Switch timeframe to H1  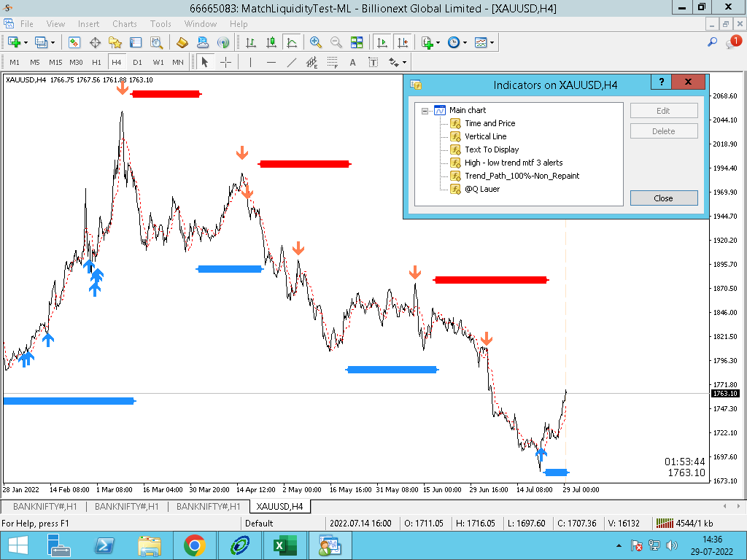(x=96, y=63)
